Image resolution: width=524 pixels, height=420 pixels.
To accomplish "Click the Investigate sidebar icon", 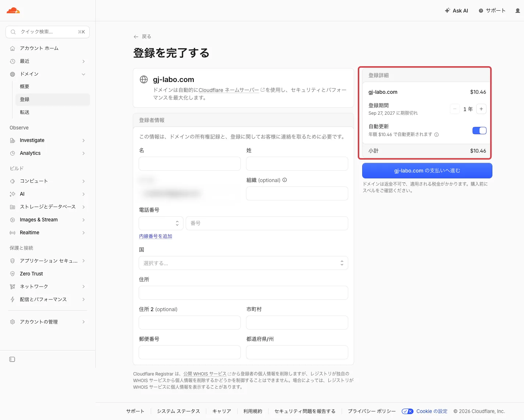I will click(x=13, y=140).
